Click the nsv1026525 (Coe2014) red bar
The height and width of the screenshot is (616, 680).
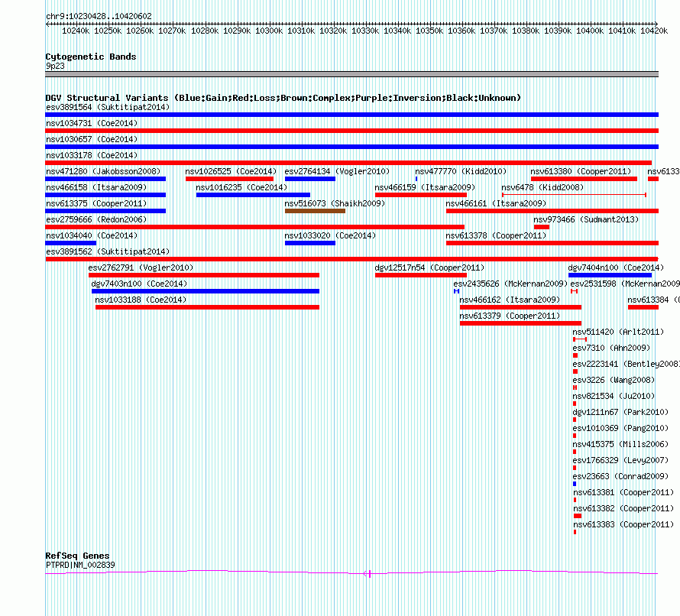[x=229, y=179]
